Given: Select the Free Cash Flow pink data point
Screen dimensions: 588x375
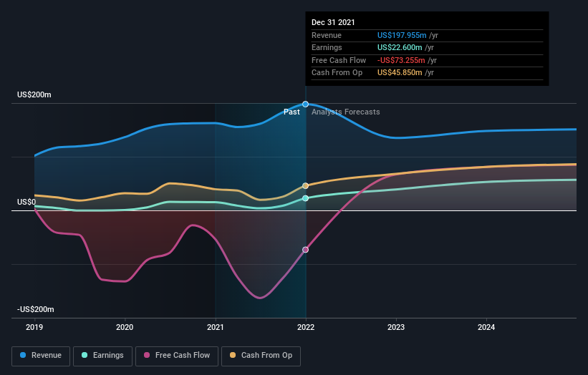Looking at the screenshot, I should (306, 250).
